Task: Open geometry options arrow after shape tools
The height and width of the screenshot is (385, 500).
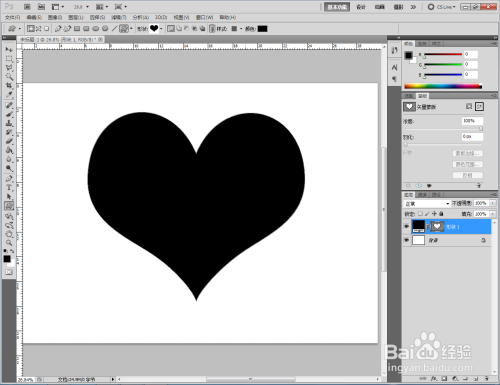Action: click(131, 29)
